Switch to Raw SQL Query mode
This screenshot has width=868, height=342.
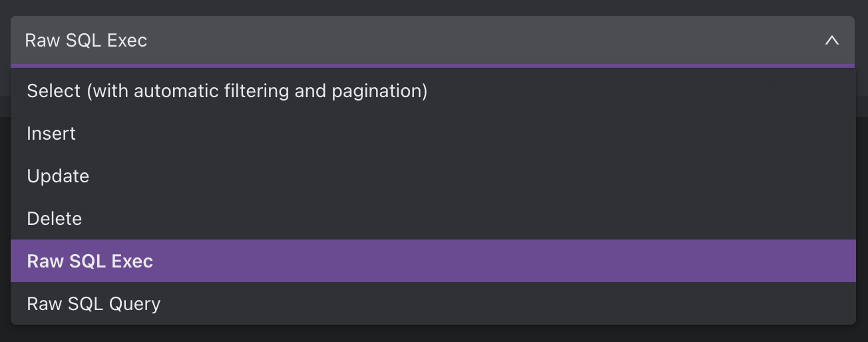pos(433,303)
